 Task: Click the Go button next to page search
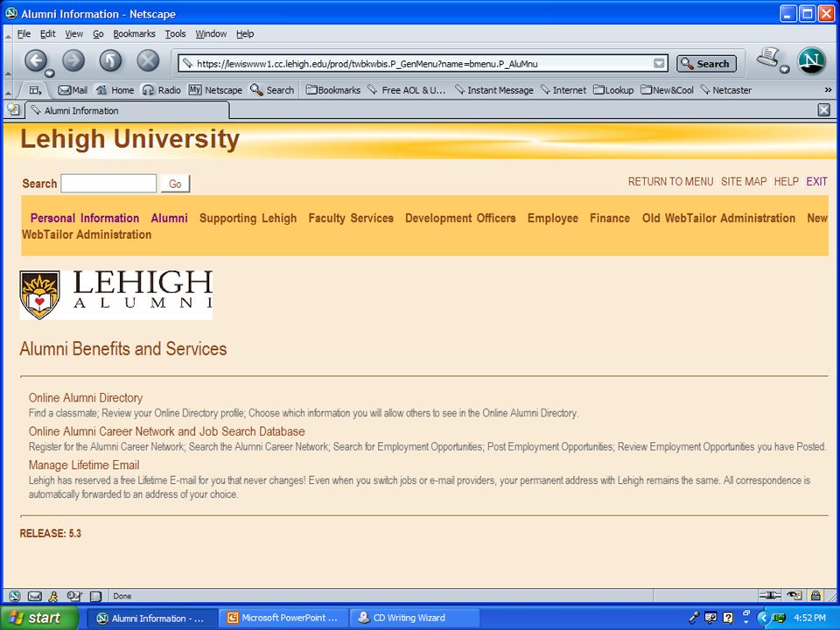pyautogui.click(x=175, y=184)
